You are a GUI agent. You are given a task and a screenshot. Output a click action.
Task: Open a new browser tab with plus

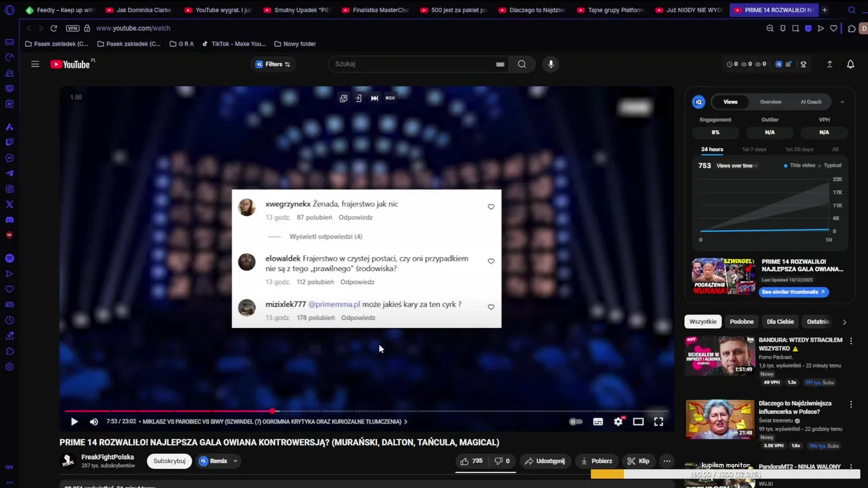coord(824,10)
